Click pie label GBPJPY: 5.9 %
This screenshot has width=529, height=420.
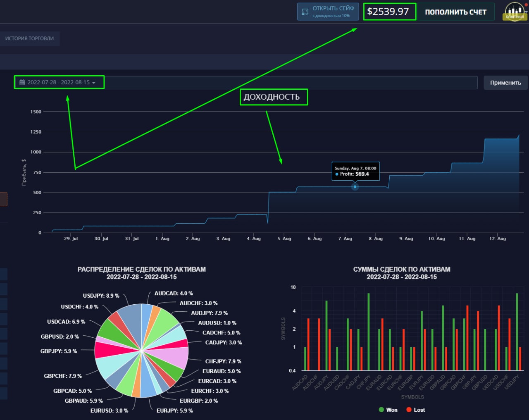point(59,351)
